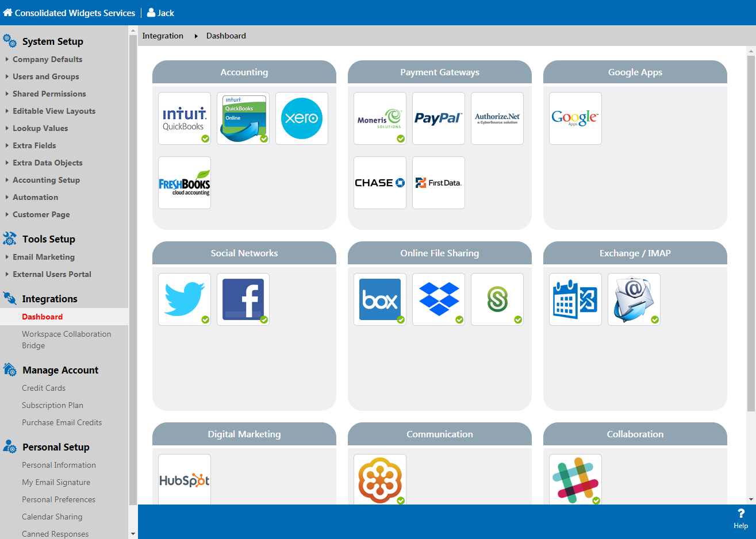Open the Moneris payment gateway tile

(x=380, y=118)
